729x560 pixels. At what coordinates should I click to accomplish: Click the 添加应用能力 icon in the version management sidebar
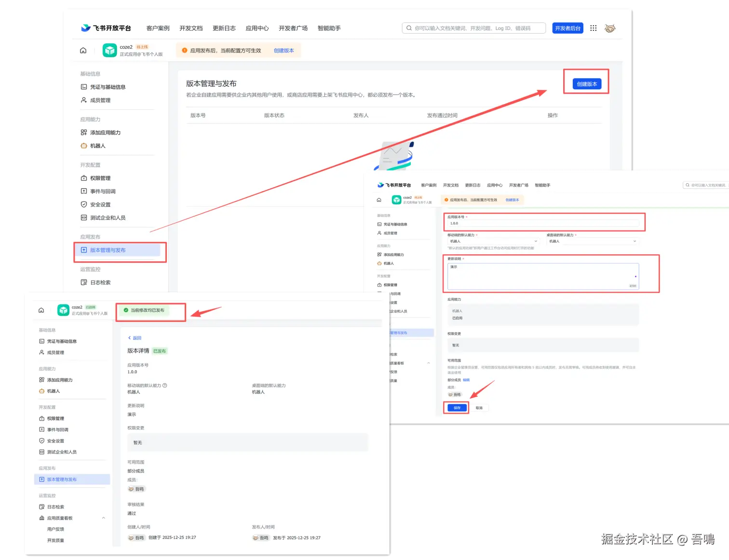pos(84,133)
